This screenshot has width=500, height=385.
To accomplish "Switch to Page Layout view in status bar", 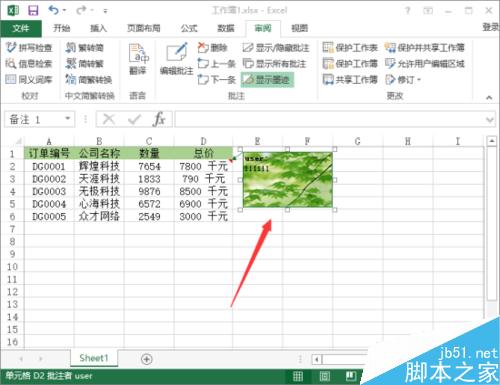I will (324, 377).
